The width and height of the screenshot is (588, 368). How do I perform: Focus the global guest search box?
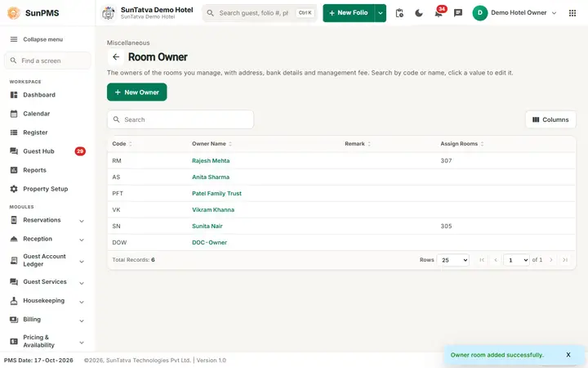(260, 13)
